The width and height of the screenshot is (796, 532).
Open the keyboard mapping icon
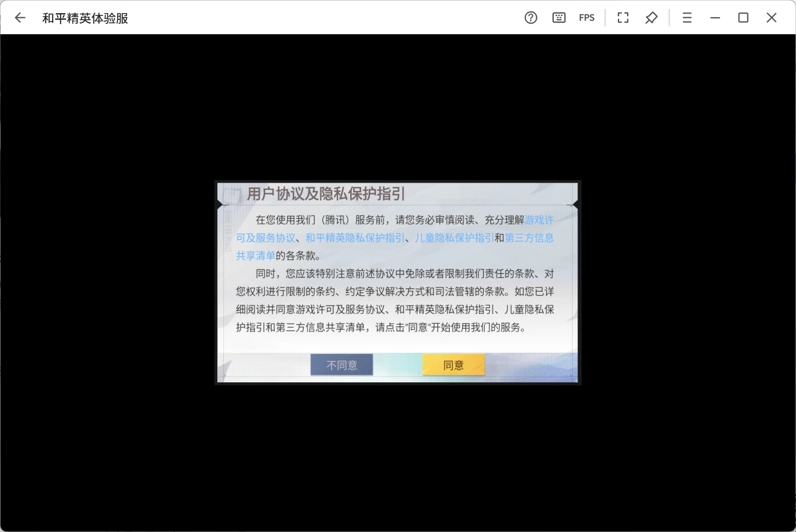[558, 18]
